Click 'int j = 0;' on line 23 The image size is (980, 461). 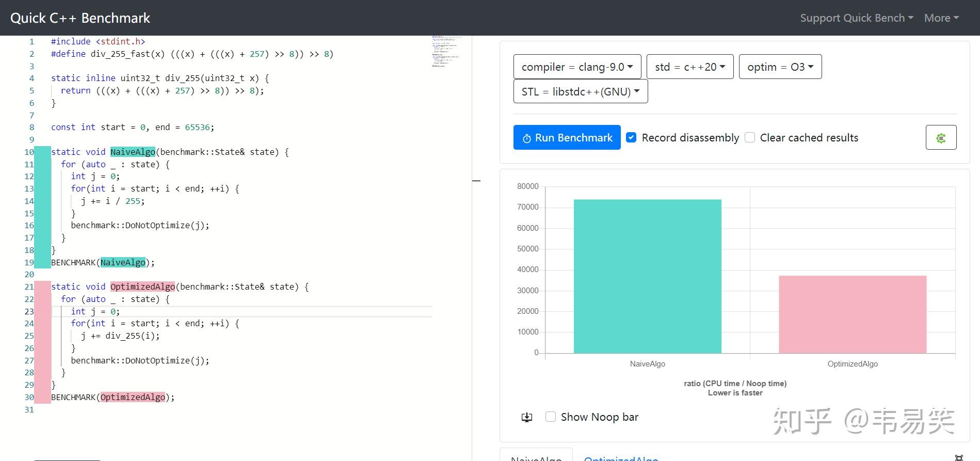(95, 311)
